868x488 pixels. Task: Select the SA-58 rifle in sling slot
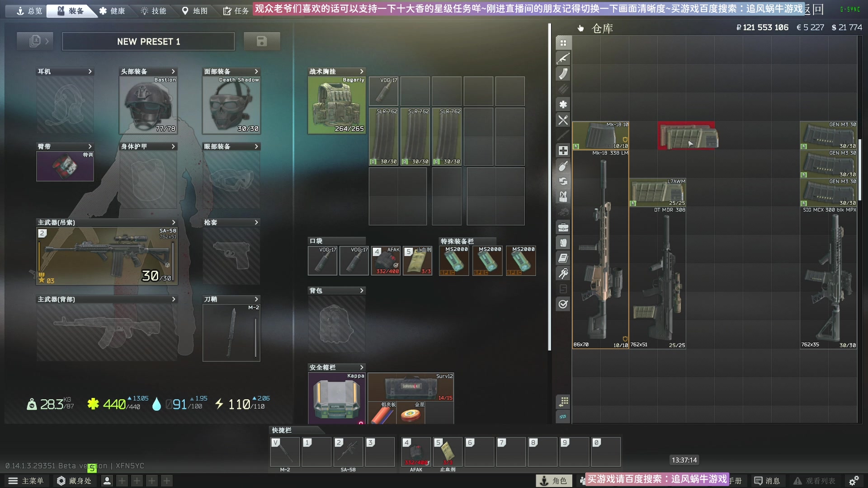pyautogui.click(x=107, y=256)
